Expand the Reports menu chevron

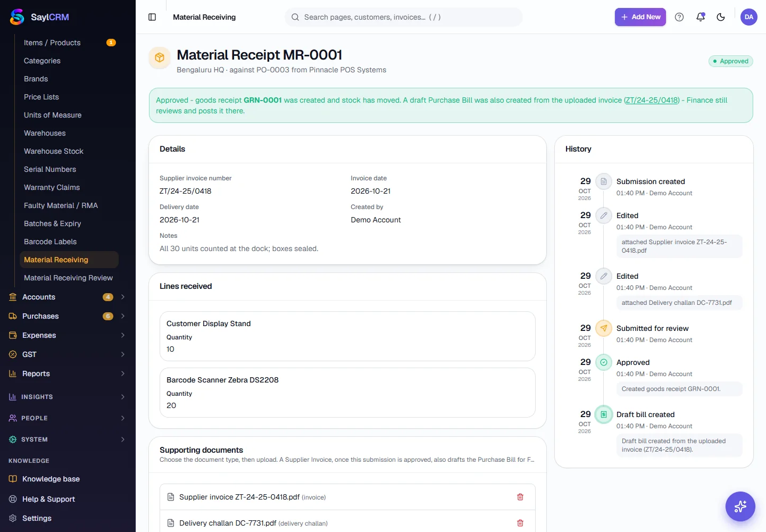coord(123,373)
